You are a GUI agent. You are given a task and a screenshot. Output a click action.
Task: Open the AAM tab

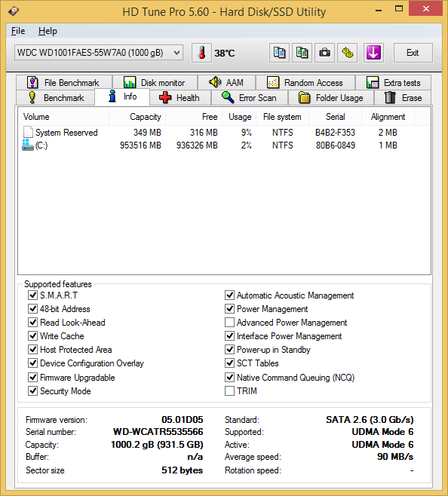coord(226,83)
